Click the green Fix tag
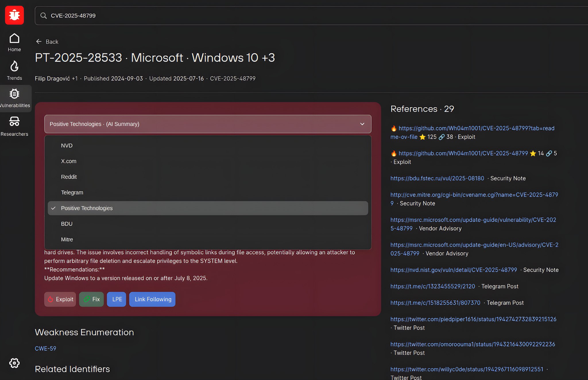This screenshot has height=380, width=588. (x=91, y=299)
